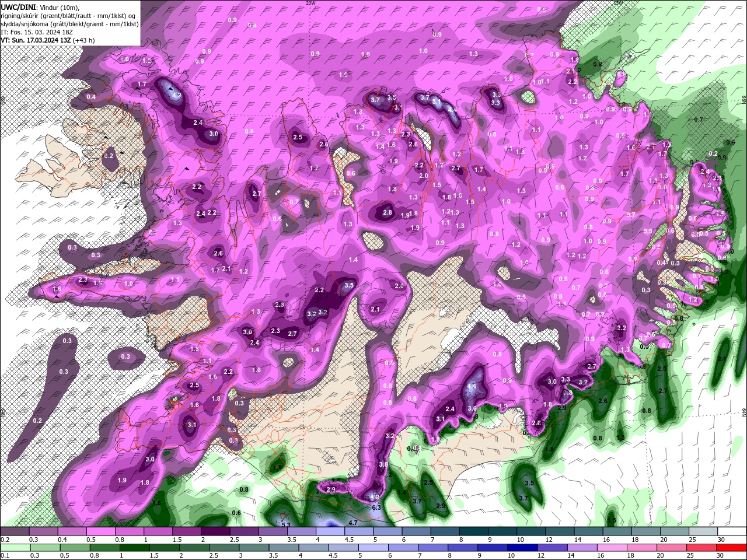Select the dark teal 8–9 swatch on the upper scale

[473, 531]
